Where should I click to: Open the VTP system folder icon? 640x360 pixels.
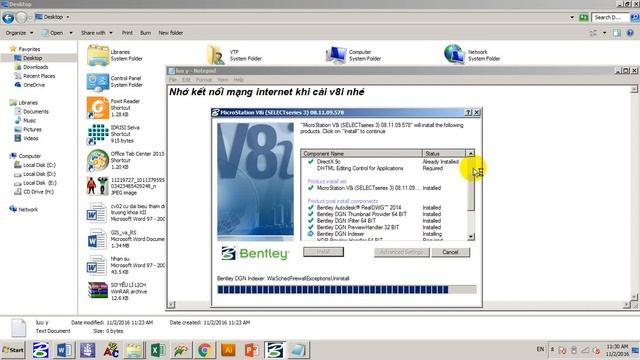point(216,55)
